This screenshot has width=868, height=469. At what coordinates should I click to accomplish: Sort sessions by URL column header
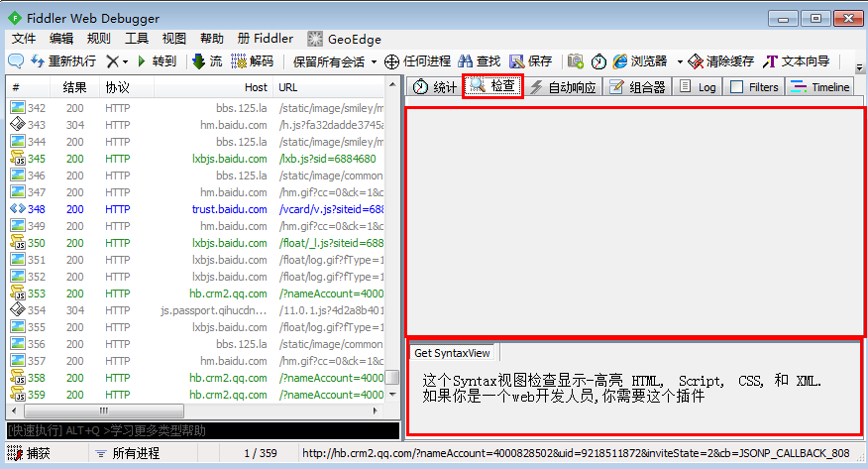tap(330, 87)
